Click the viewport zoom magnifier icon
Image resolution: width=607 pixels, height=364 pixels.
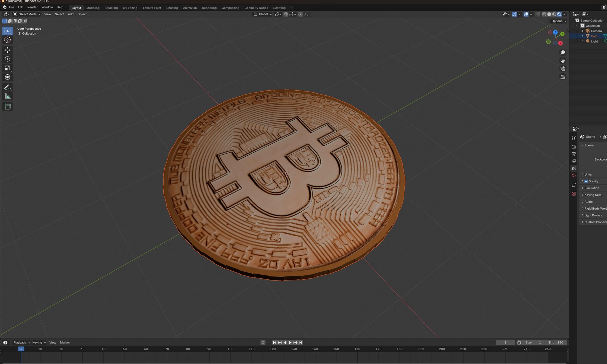562,53
